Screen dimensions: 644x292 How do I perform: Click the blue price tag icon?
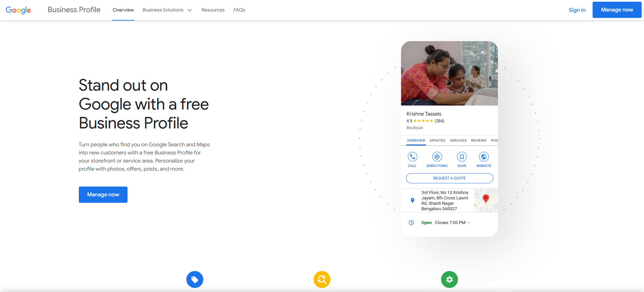pos(195,279)
